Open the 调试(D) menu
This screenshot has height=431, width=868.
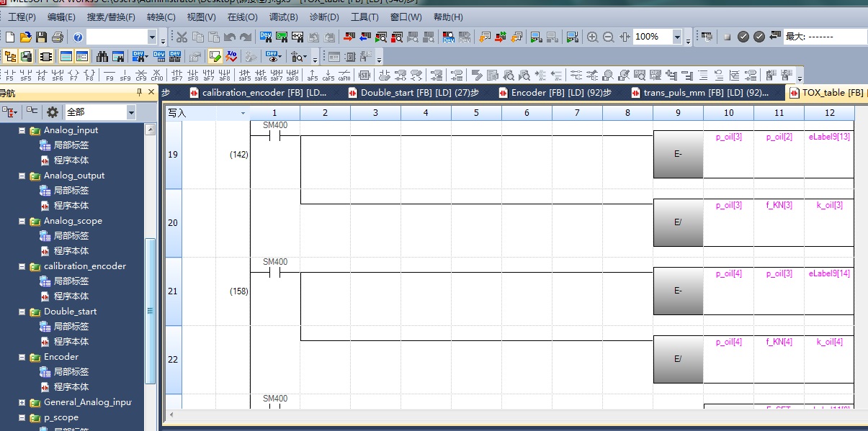pyautogui.click(x=283, y=17)
